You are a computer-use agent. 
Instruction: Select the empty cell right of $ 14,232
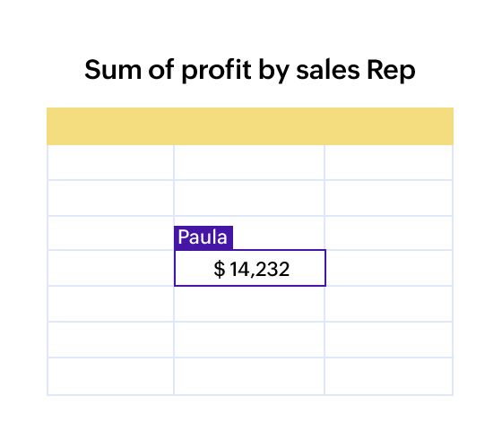coord(389,268)
